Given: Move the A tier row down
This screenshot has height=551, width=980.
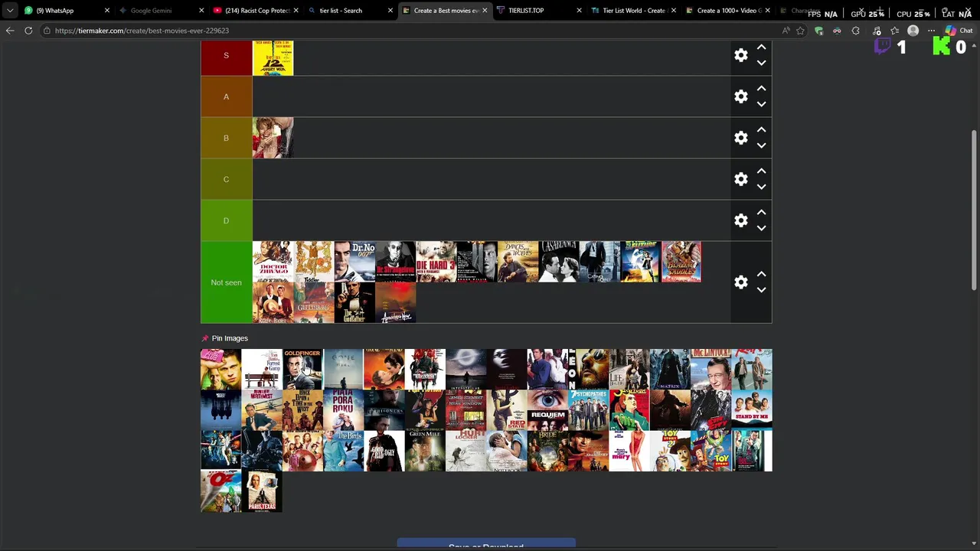Looking at the screenshot, I should pyautogui.click(x=761, y=104).
